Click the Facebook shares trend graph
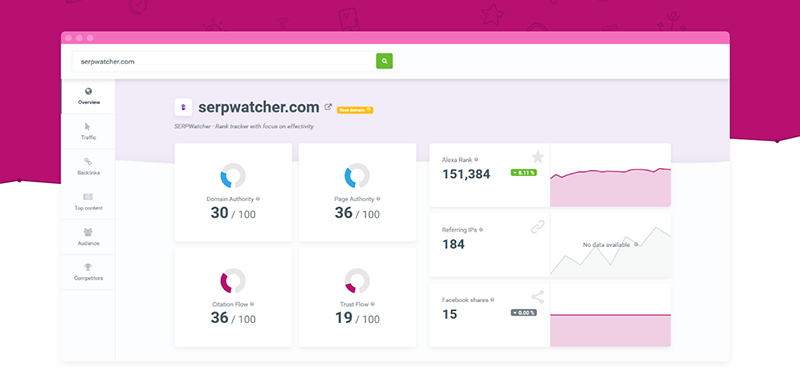This screenshot has height=388, width=800. (610, 315)
